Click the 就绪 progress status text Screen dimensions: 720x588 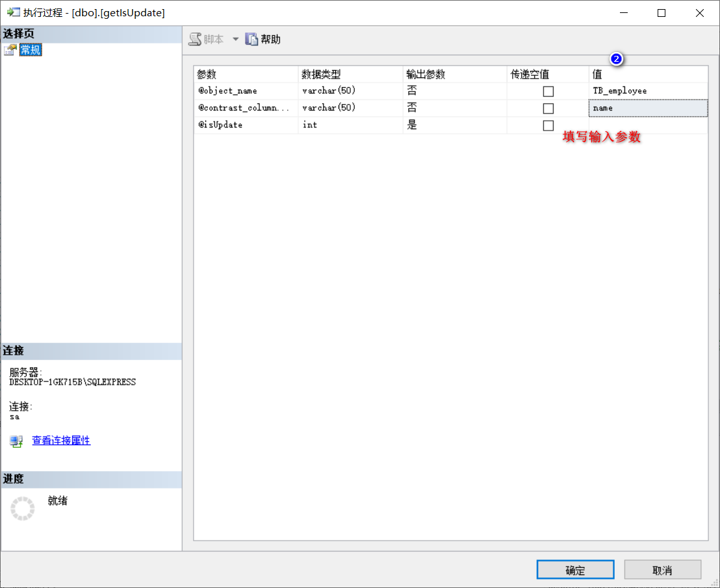(58, 501)
